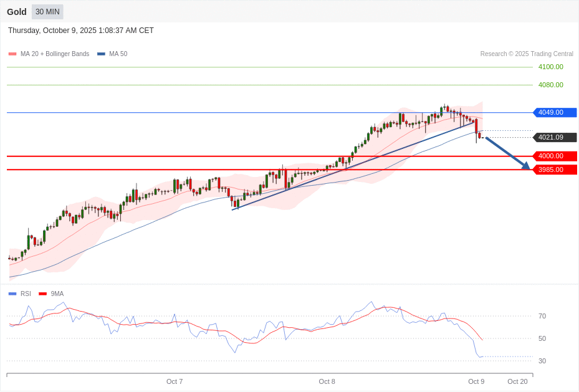Click the Gold chart title
579x392 pixels.
pyautogui.click(x=17, y=12)
